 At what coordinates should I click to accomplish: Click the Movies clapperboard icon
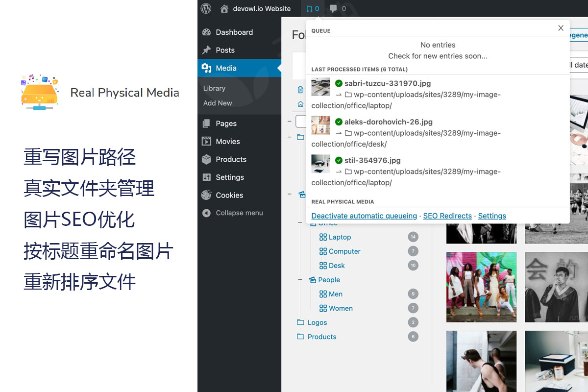pyautogui.click(x=206, y=141)
